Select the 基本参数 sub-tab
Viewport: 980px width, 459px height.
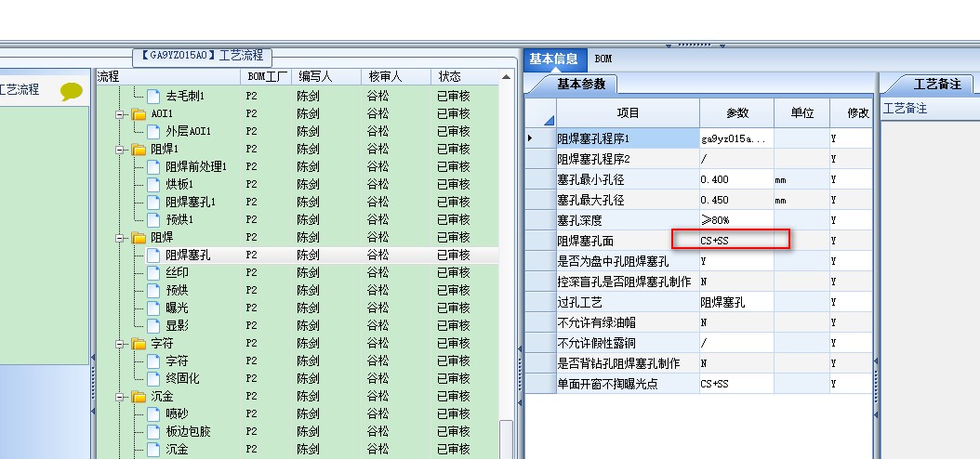click(581, 84)
